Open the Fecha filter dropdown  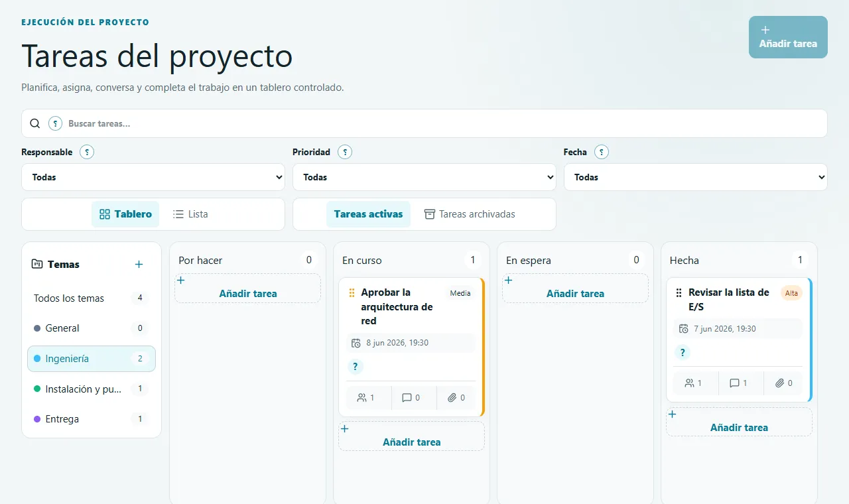click(695, 177)
